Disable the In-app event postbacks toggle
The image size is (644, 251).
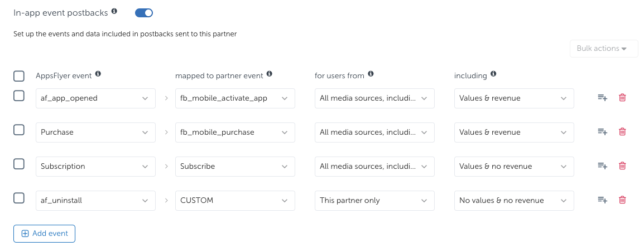pyautogui.click(x=144, y=12)
